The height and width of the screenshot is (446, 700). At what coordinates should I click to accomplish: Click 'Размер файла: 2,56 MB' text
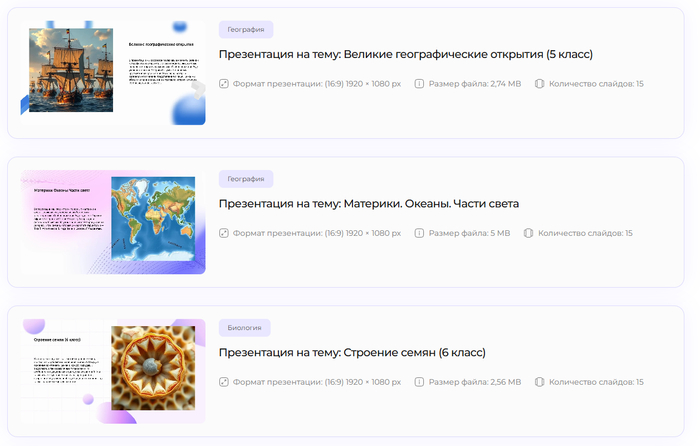[x=475, y=382]
